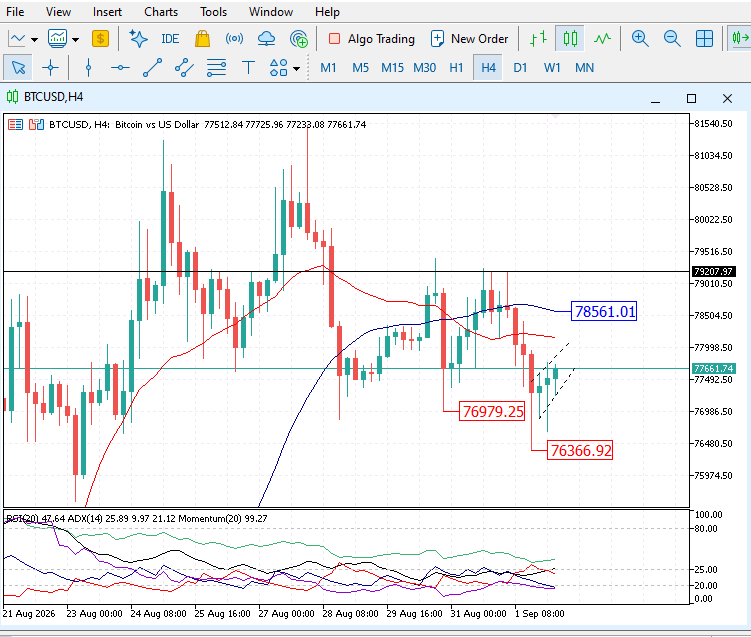This screenshot has width=751, height=637.
Task: Open the Charts menu
Action: [161, 11]
